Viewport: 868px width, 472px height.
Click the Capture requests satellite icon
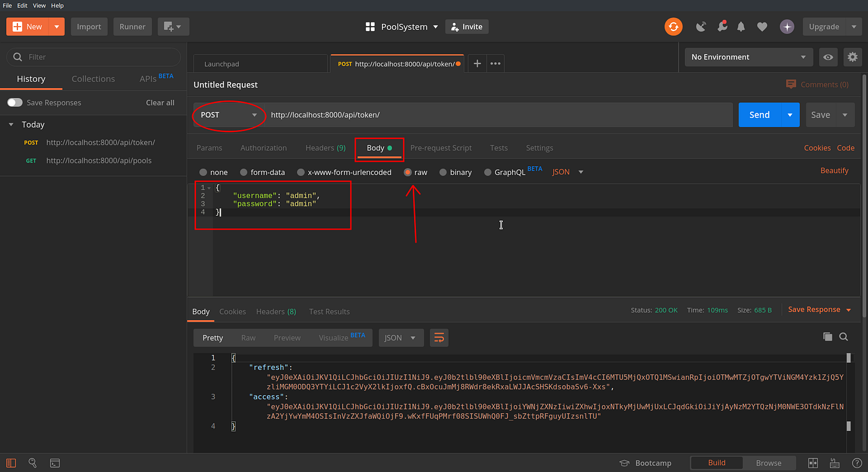coord(701,27)
